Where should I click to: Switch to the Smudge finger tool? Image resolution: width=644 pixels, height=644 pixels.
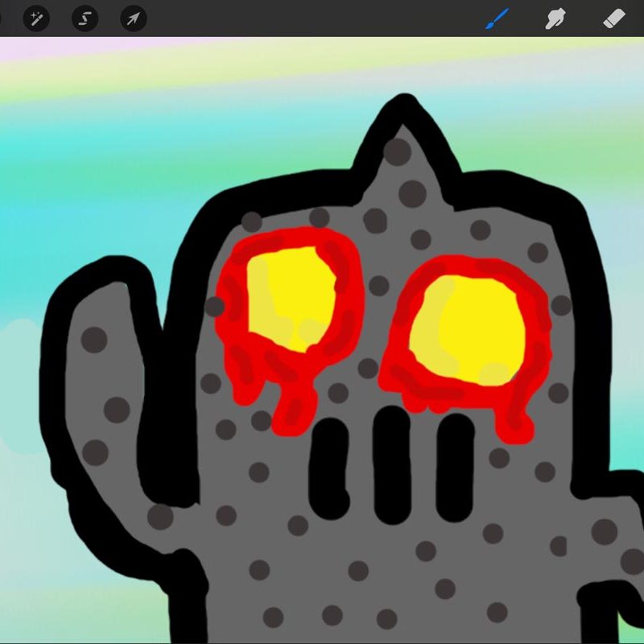click(555, 18)
